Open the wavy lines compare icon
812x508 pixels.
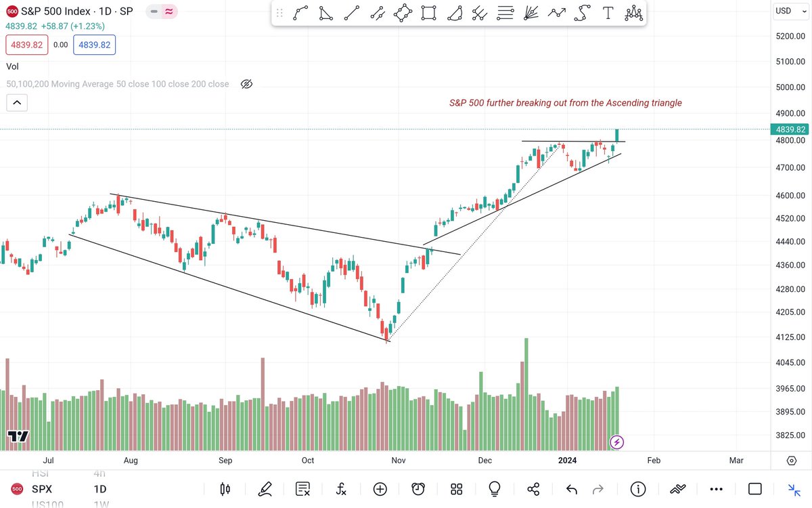click(679, 489)
